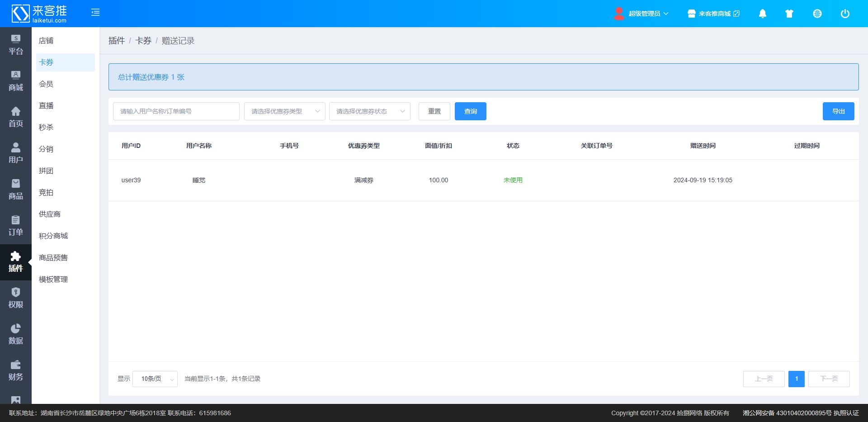Click the 查询 search button
This screenshot has height=422, width=868.
(x=470, y=111)
